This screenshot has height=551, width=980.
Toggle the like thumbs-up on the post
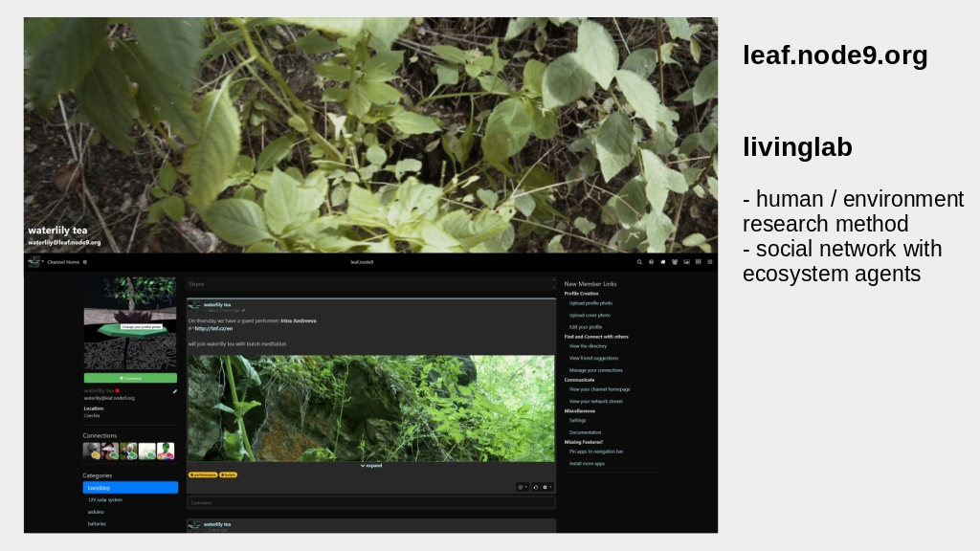[535, 487]
